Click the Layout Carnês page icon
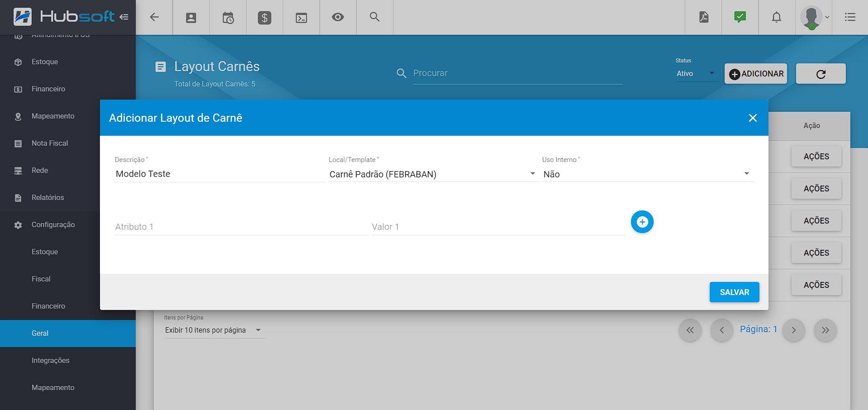The width and height of the screenshot is (868, 410). 161,67
